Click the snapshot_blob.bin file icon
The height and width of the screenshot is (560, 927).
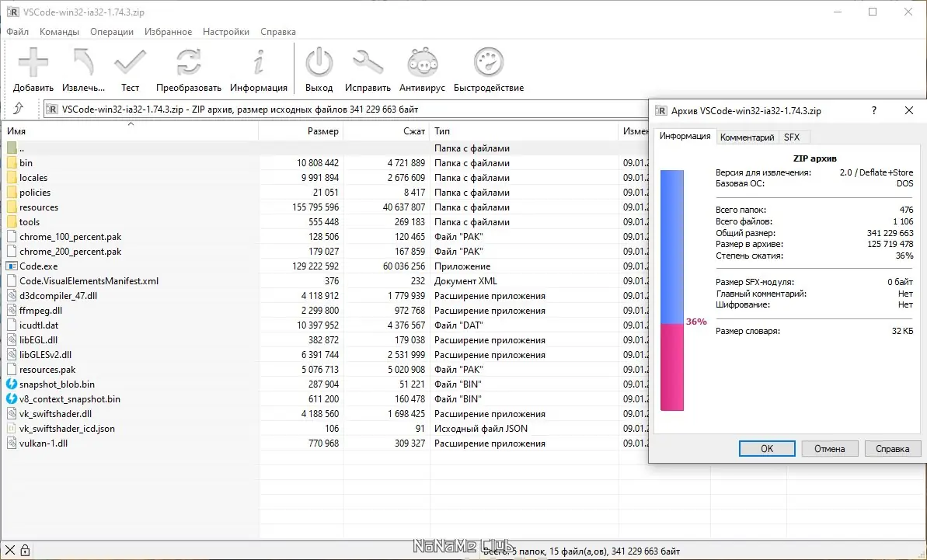coord(12,384)
